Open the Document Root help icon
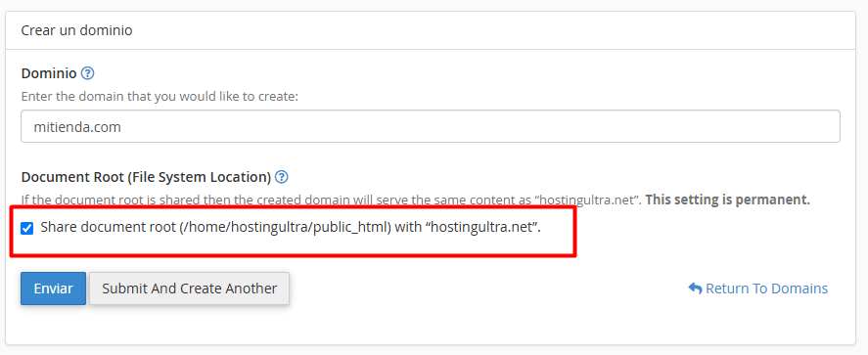Screen dimensions: 868x355 click(x=282, y=177)
